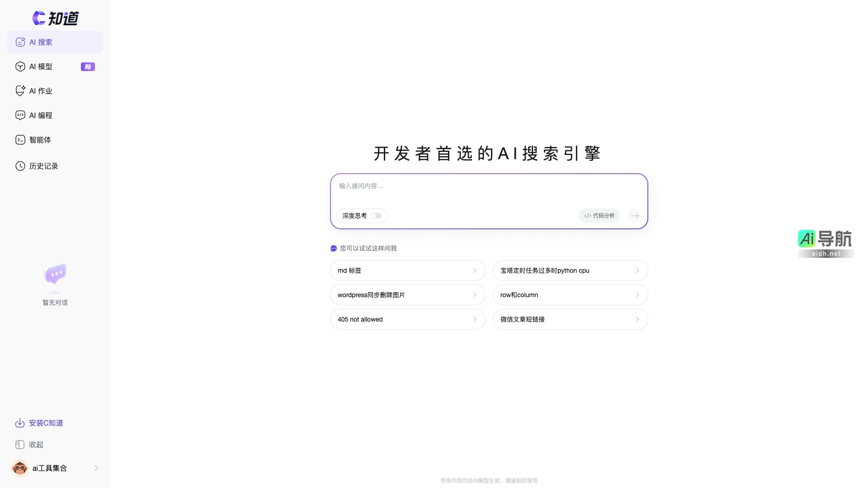Image resolution: width=868 pixels, height=488 pixels.
Task: Click the search input field
Action: [488, 190]
